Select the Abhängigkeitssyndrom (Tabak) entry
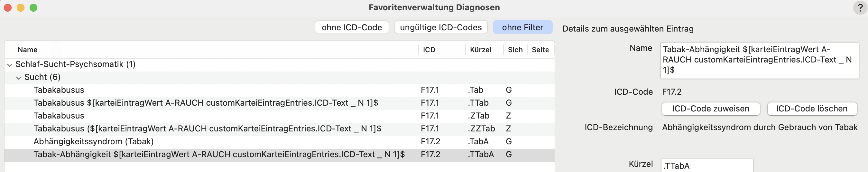868x172 pixels. pyautogui.click(x=279, y=142)
